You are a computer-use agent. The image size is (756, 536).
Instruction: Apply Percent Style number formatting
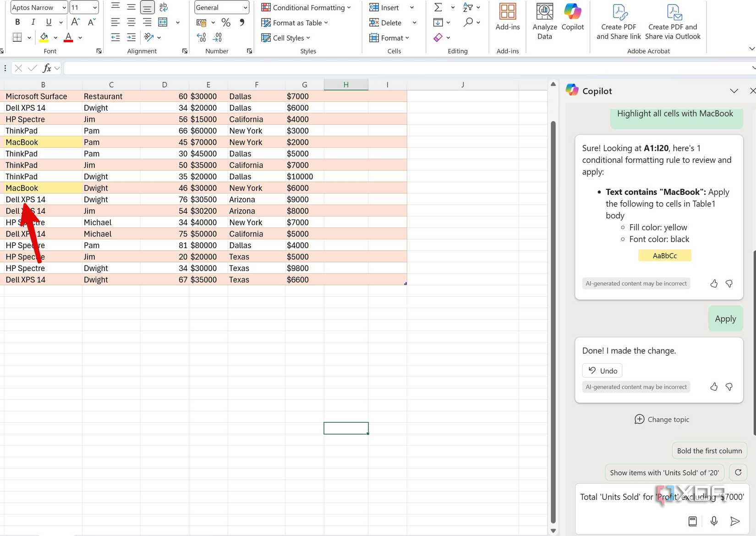click(x=225, y=22)
